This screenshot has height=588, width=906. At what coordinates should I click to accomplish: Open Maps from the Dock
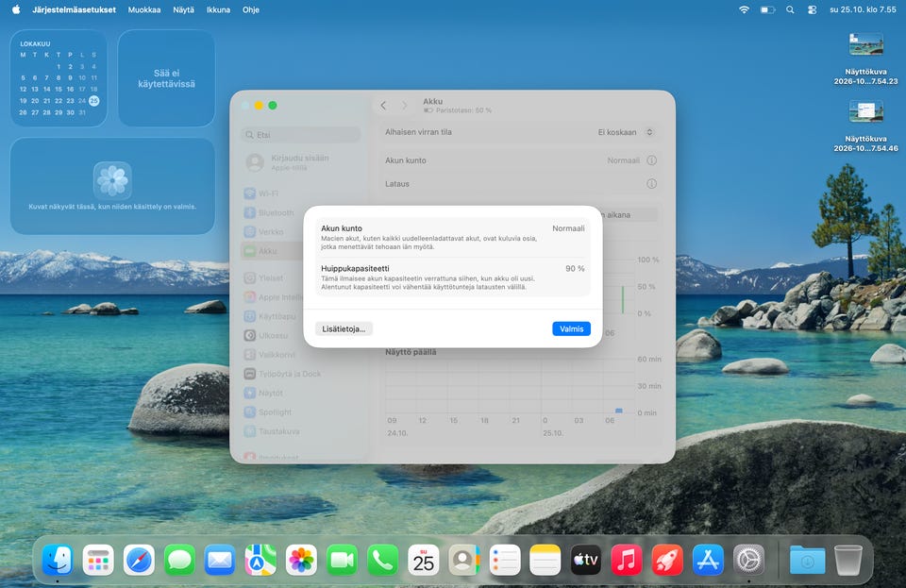pos(260,560)
